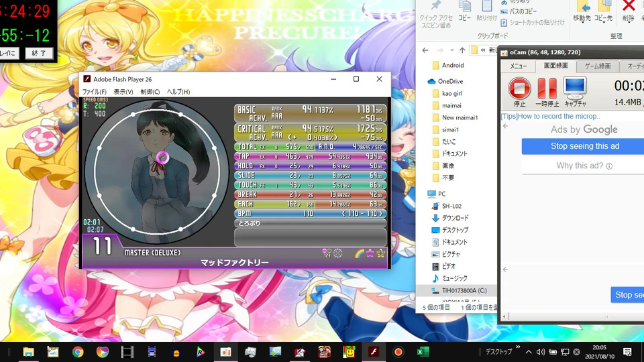
Task: Open the maimai folder
Action: point(451,105)
